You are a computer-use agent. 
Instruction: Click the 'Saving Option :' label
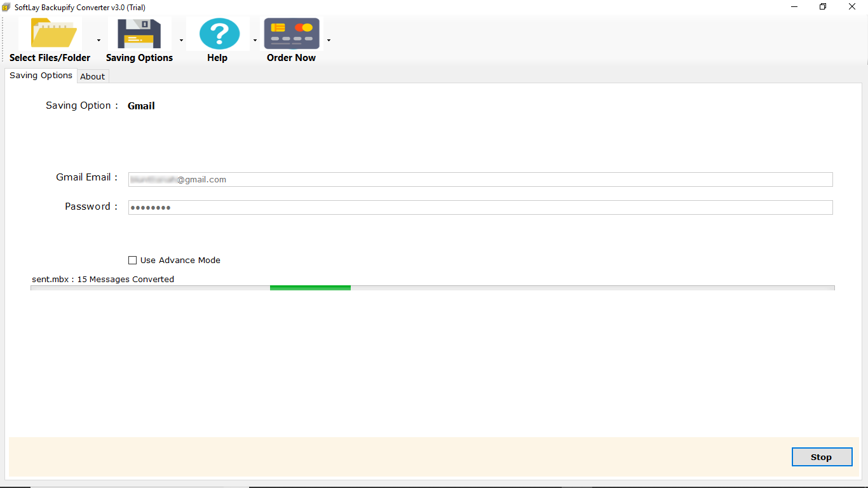point(82,105)
